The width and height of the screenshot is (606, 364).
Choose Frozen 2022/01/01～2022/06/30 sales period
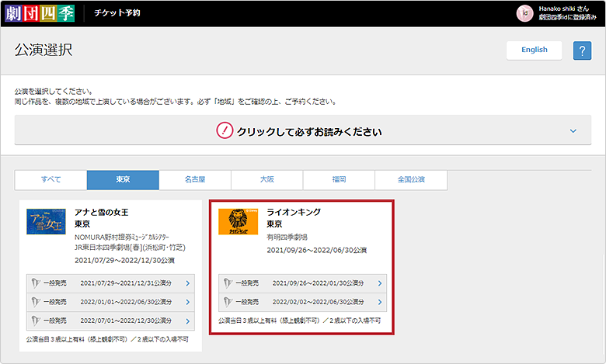pos(110,302)
